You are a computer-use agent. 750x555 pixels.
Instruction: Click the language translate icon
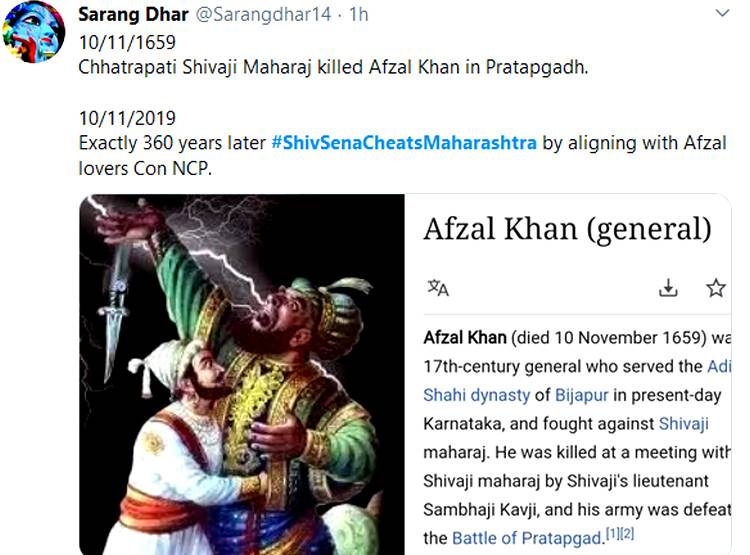[x=438, y=288]
